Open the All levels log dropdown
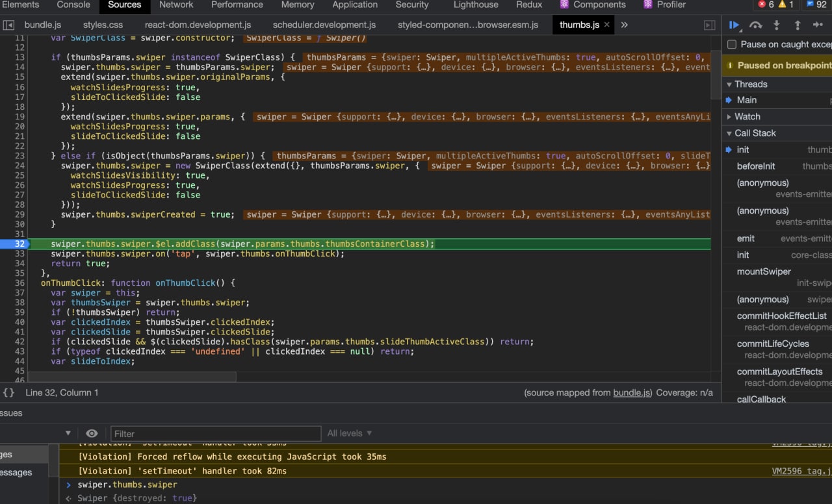 [x=350, y=433]
